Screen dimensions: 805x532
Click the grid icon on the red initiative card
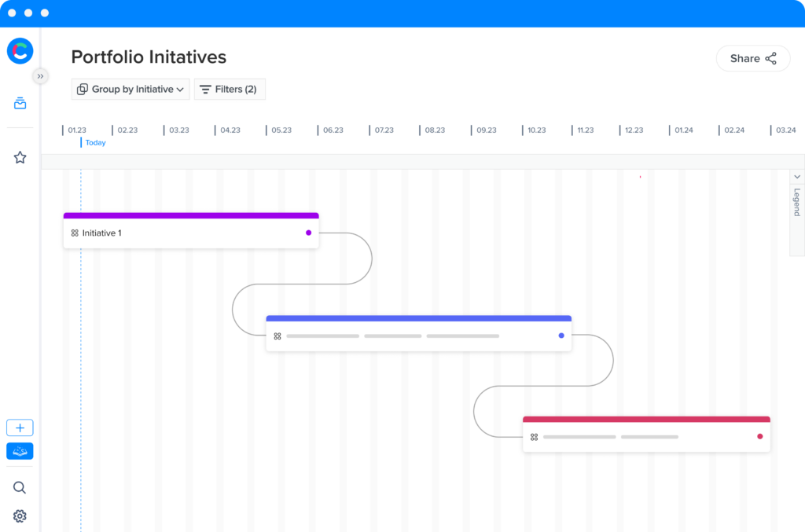pos(534,437)
